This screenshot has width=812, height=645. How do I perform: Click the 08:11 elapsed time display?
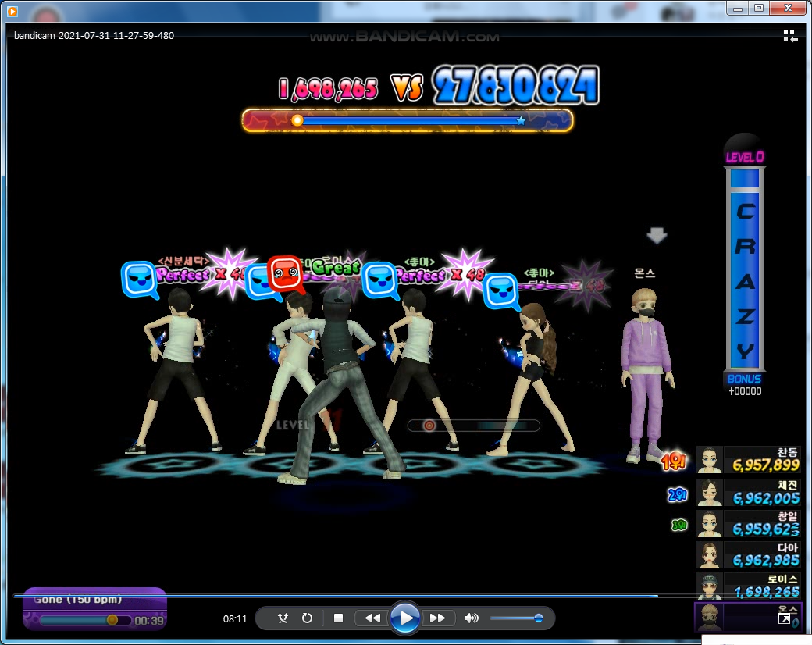(x=235, y=618)
